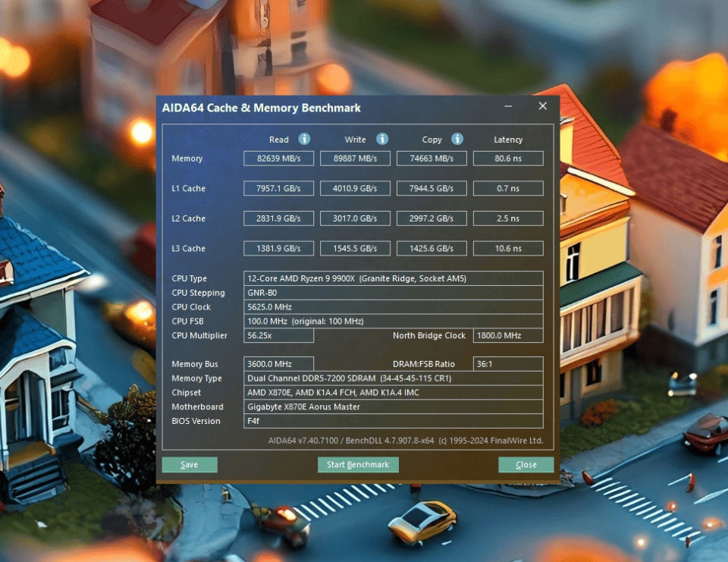
Task: Click the L1 Cache row label
Action: pyautogui.click(x=189, y=188)
